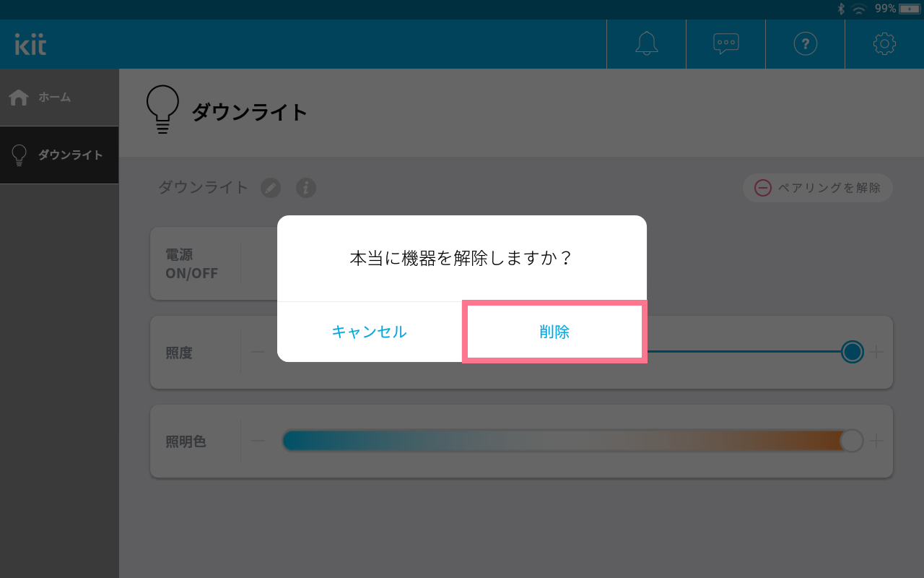The width and height of the screenshot is (924, 578).
Task: Select ホーム in the sidebar
Action: pyautogui.click(x=59, y=98)
